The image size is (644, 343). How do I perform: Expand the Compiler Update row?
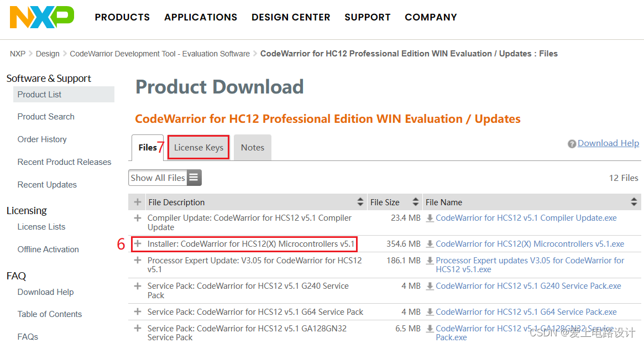coord(138,218)
